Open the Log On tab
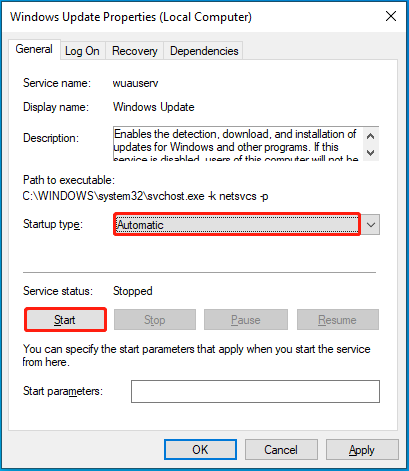 (x=82, y=51)
